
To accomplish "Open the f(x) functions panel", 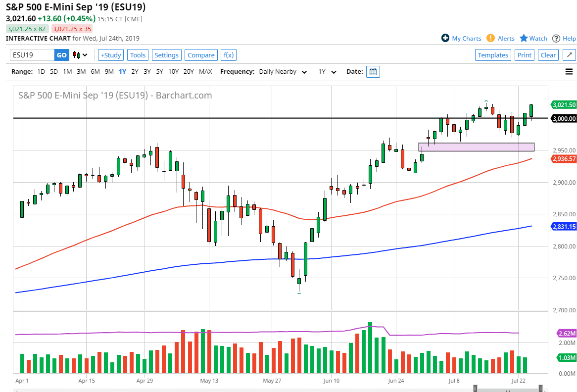I will pos(228,55).
